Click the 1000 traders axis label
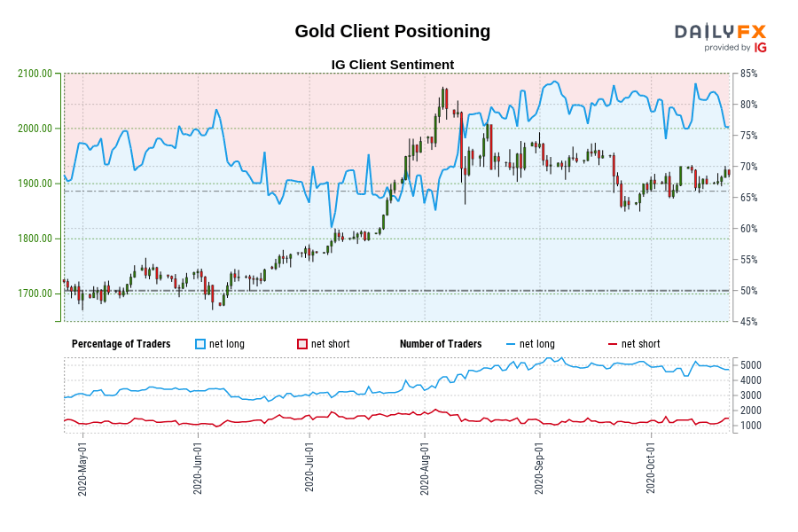Screen dimensions: 798x532 (x=751, y=426)
